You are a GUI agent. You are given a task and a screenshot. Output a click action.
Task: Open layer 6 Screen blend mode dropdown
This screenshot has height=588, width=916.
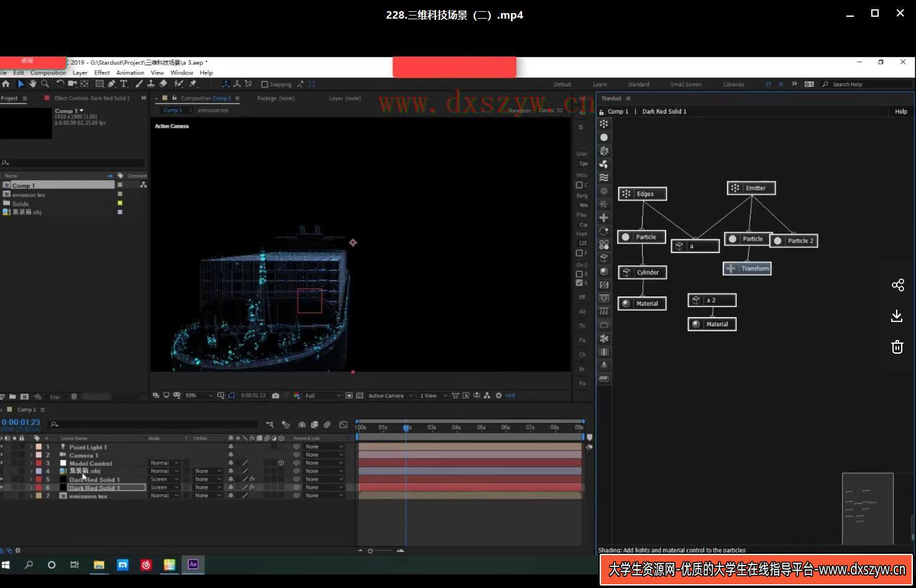pos(164,487)
